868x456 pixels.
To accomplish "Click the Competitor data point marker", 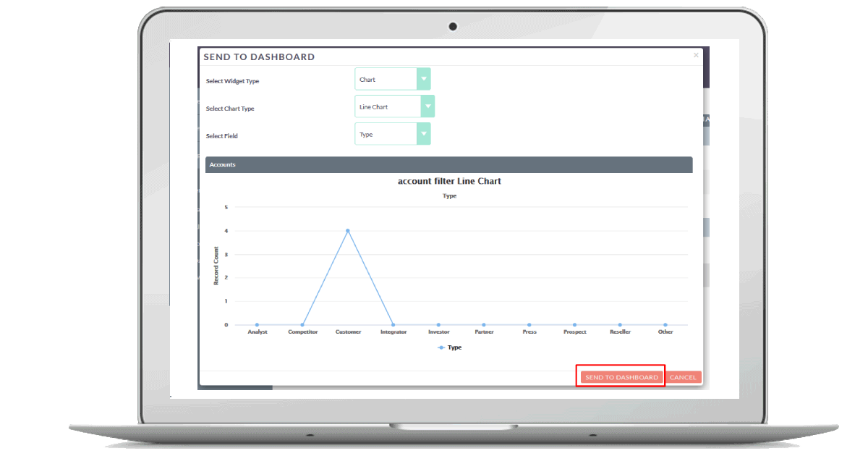I will [302, 325].
